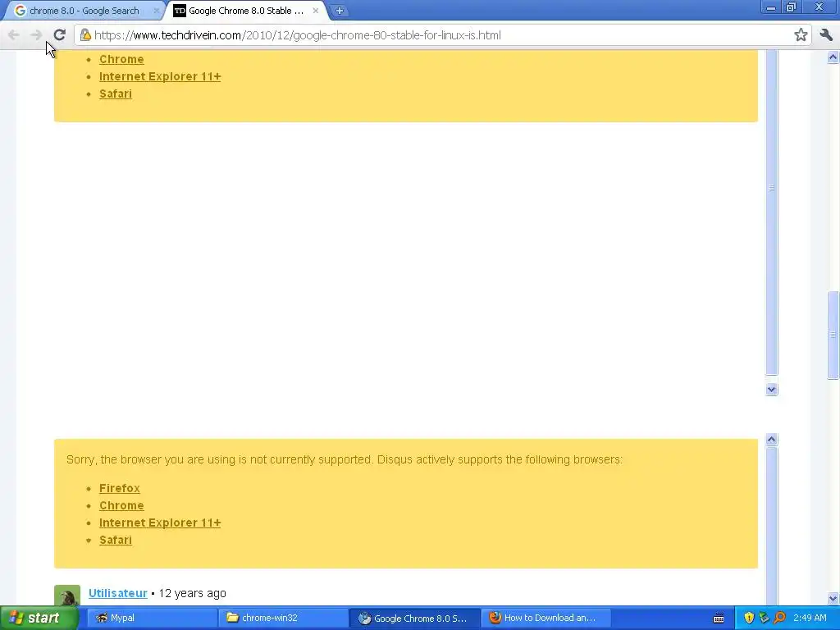Viewport: 840px width, 630px height.
Task: Bookmark this page with the star icon
Action: point(801,35)
